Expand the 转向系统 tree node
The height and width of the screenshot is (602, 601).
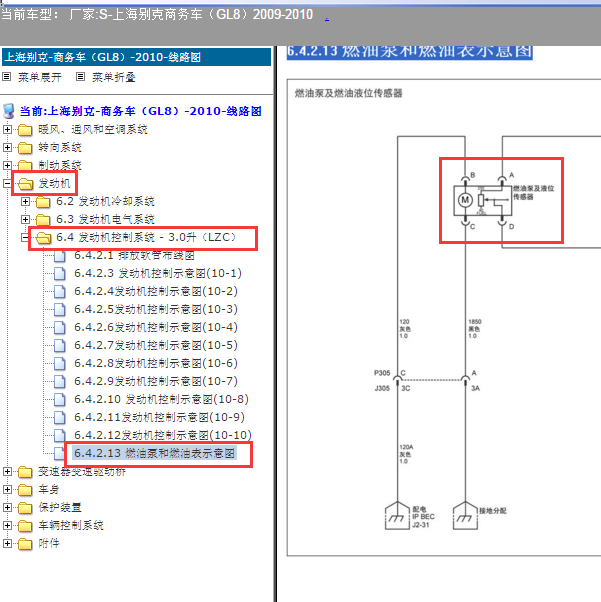tap(7, 147)
